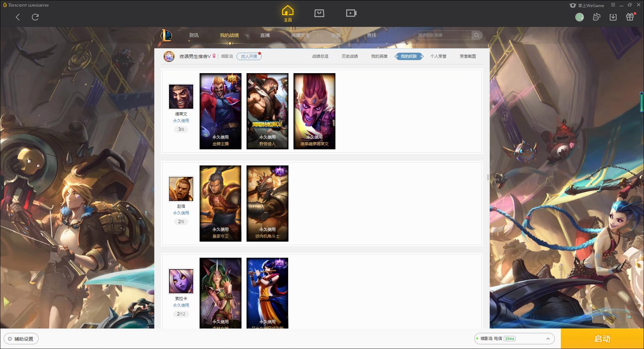The image size is (644, 349).
Task: Open the 我的英雄 sub-tab
Action: coord(379,56)
